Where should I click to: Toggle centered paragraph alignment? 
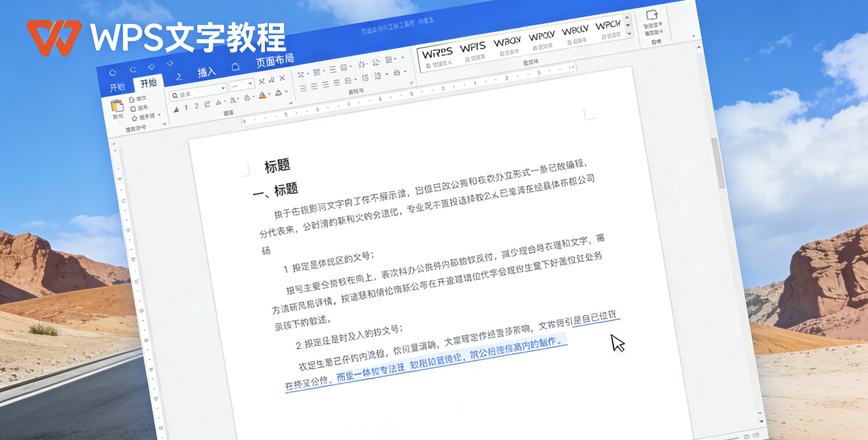(314, 87)
